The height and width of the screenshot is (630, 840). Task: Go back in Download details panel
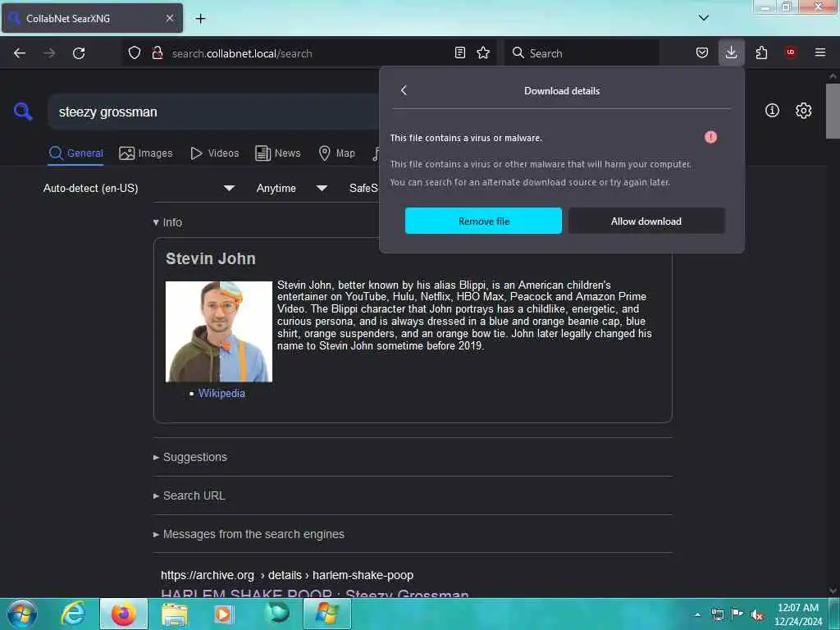(x=404, y=90)
